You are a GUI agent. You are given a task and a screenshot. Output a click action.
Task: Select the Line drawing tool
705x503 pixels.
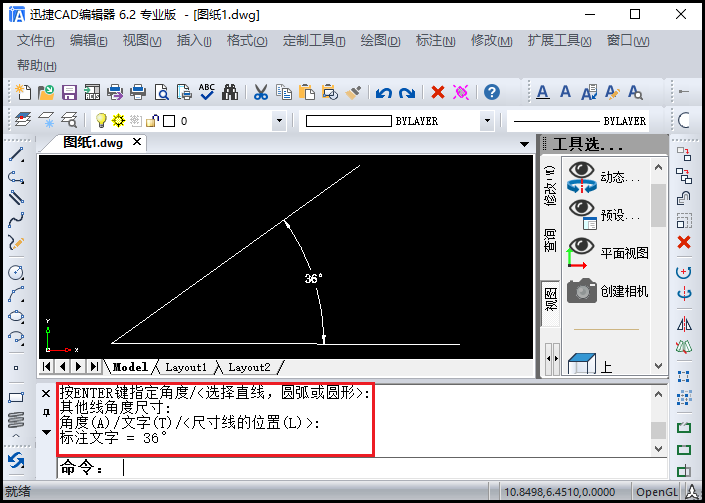[17, 154]
